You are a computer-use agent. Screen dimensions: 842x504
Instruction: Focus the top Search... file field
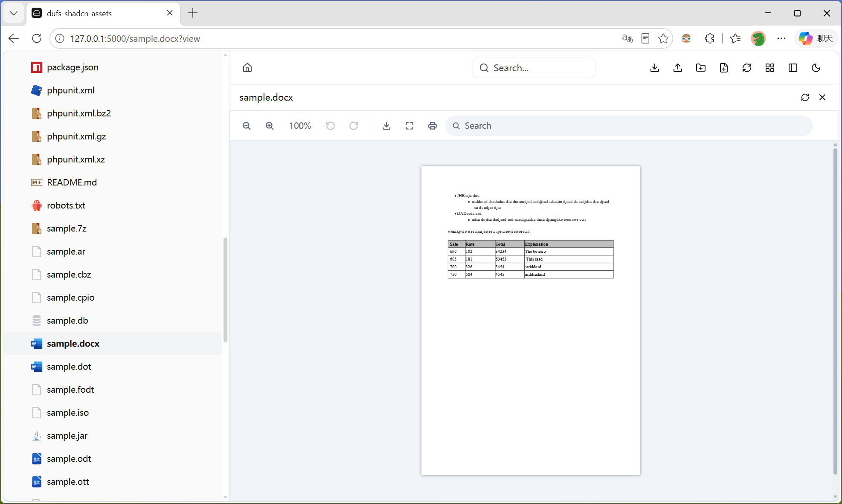(534, 68)
